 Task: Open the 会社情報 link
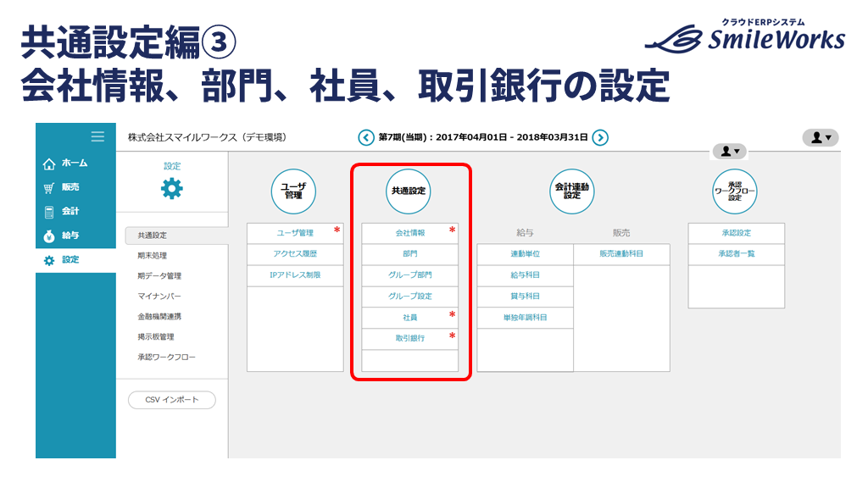409,233
